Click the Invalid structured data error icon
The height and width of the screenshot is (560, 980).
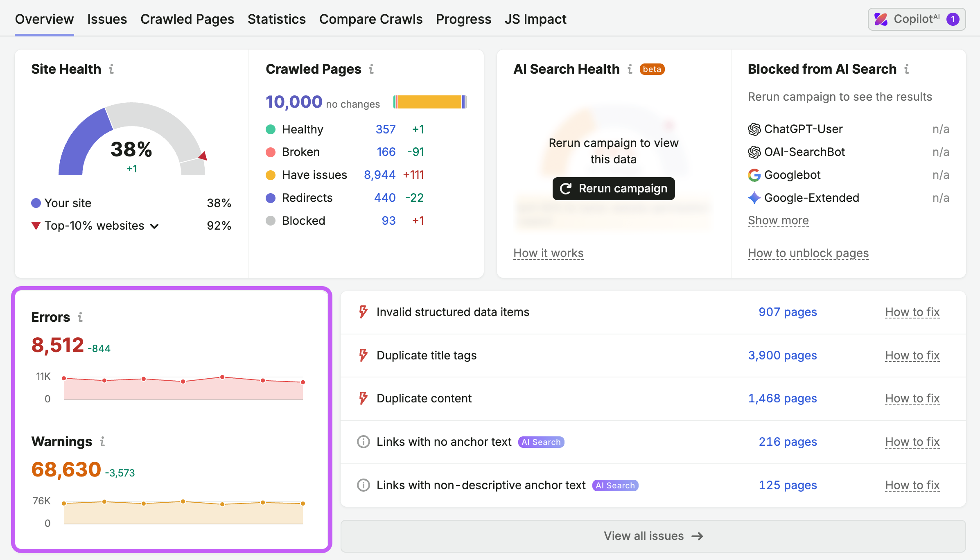(x=363, y=312)
